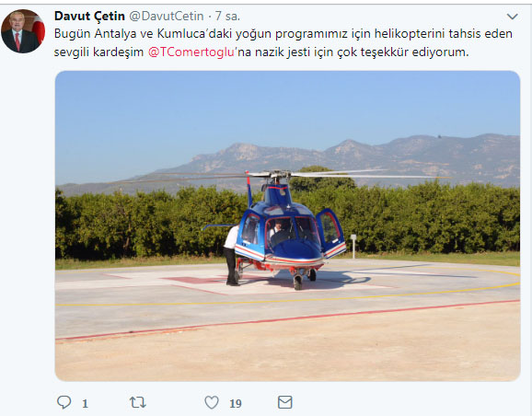Image resolution: width=532 pixels, height=416 pixels.
Task: Send the tweet via the envelope message icon
Action: click(x=285, y=402)
